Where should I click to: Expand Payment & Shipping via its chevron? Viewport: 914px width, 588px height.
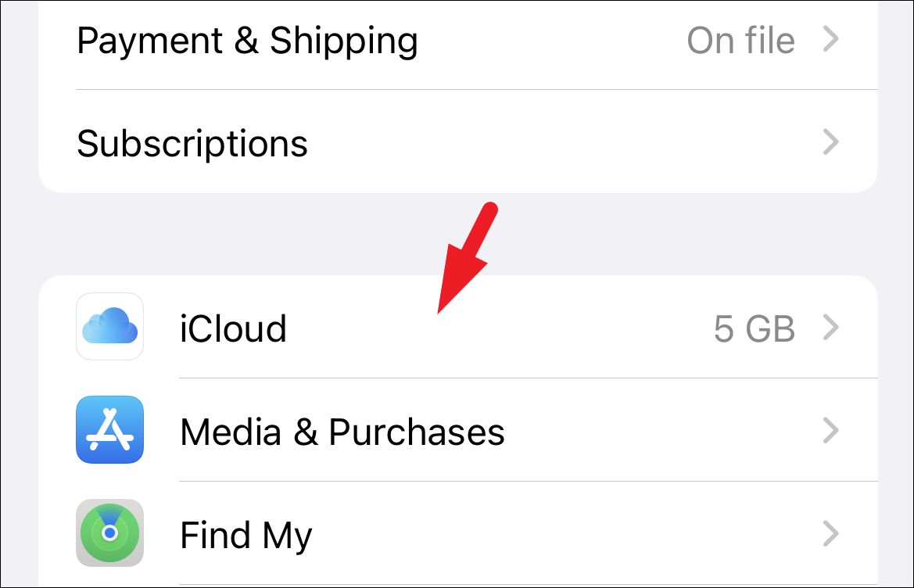(x=830, y=39)
